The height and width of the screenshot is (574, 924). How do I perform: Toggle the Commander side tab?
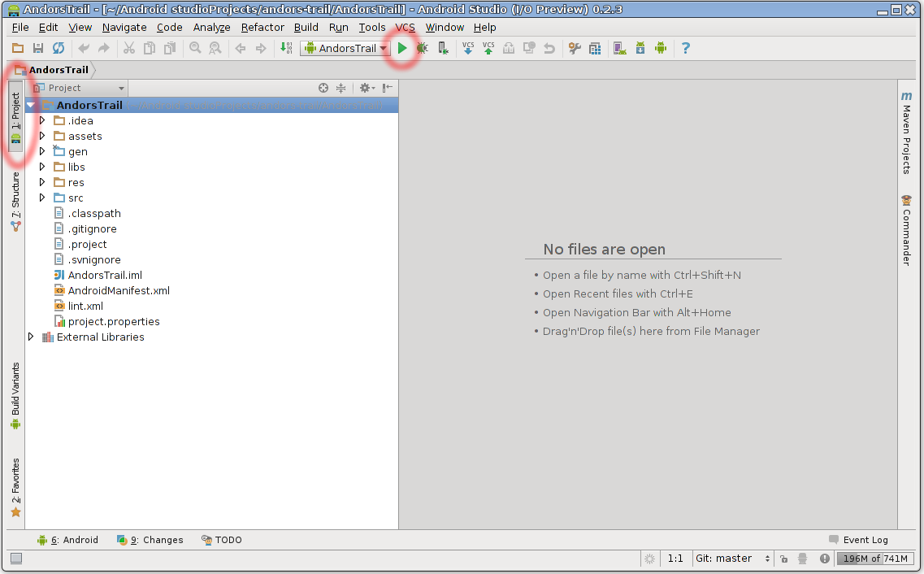click(906, 230)
